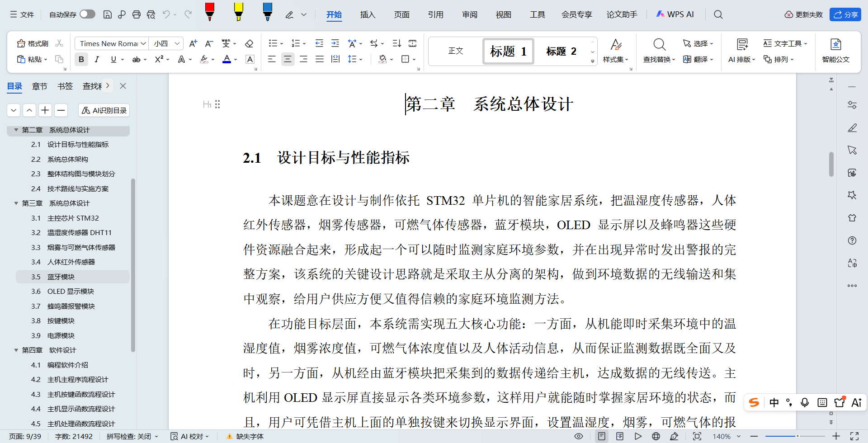Screen dimensions: 868x443
Task: Increase font size with A+ icon
Action: click(193, 43)
